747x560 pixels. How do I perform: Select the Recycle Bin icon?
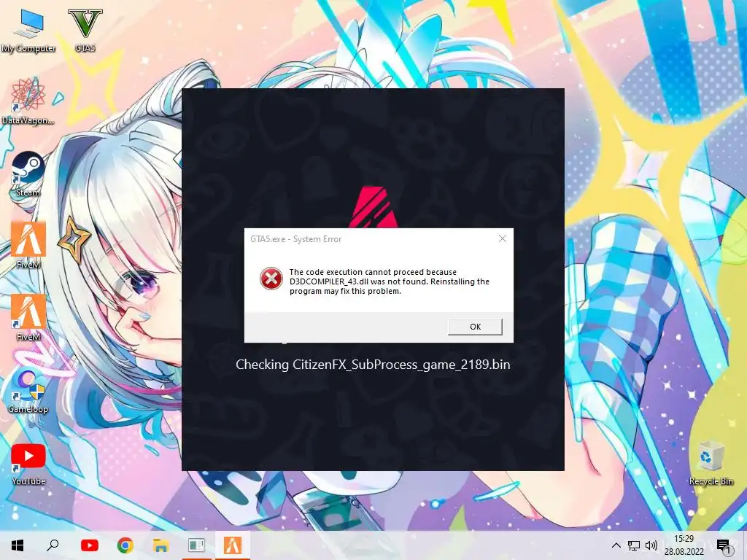tap(711, 463)
